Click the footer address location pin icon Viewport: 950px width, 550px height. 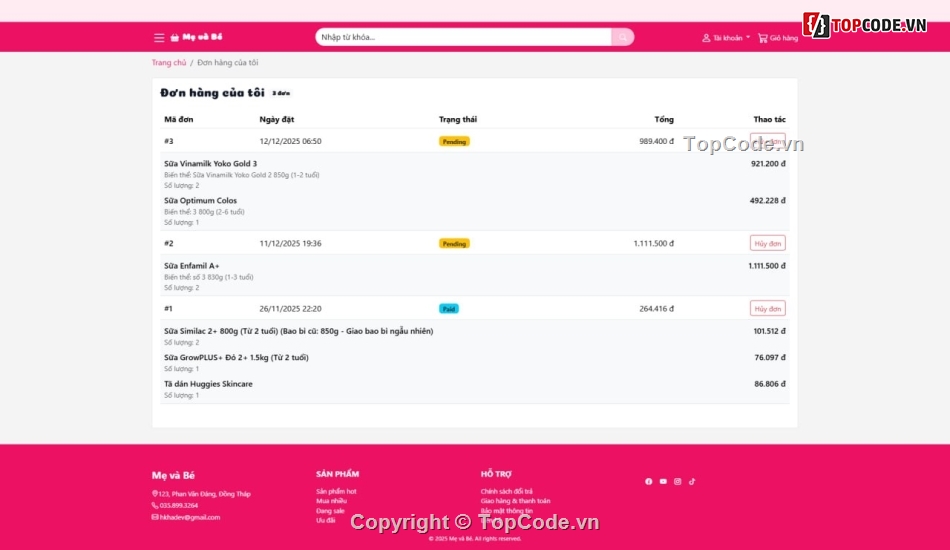pos(154,494)
